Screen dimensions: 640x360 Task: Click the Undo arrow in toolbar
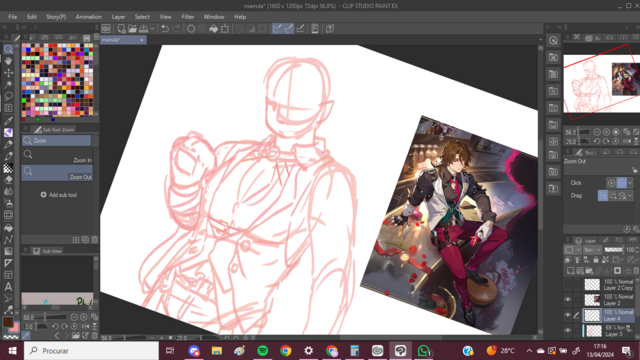point(164,29)
